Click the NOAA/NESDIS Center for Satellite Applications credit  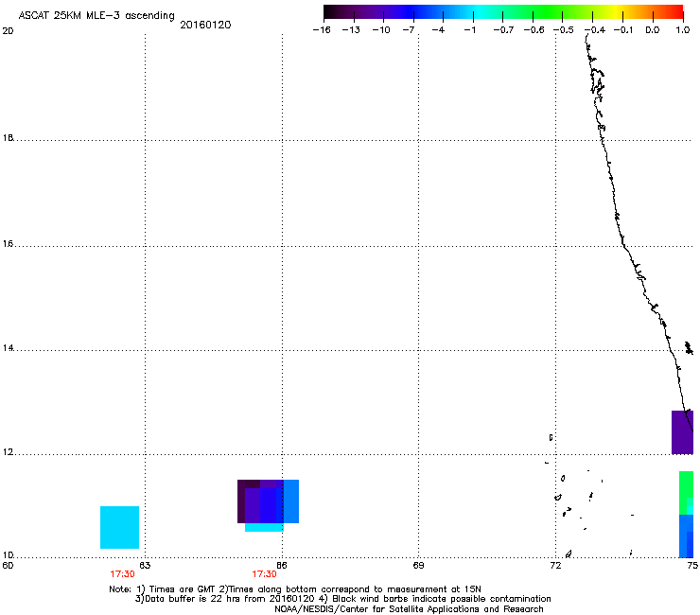409,608
